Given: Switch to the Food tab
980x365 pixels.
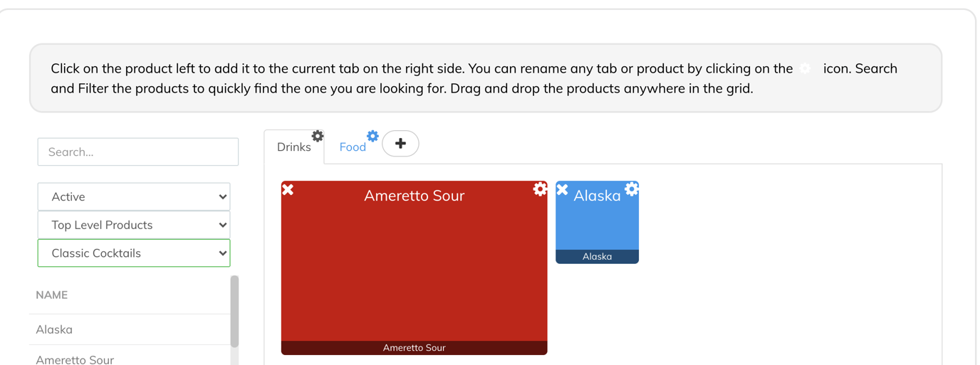Looking at the screenshot, I should tap(353, 147).
